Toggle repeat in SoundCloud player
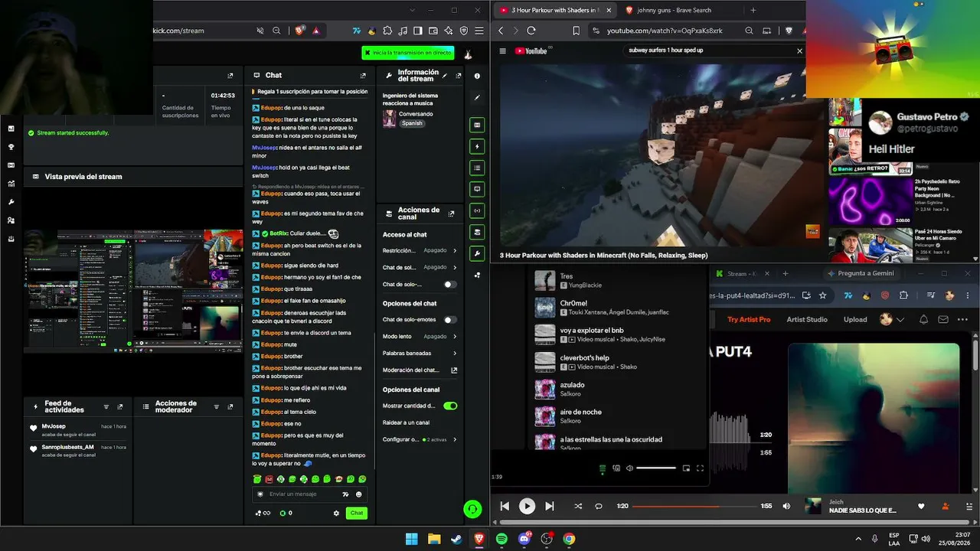Viewport: 980px width, 551px height. 599,506
